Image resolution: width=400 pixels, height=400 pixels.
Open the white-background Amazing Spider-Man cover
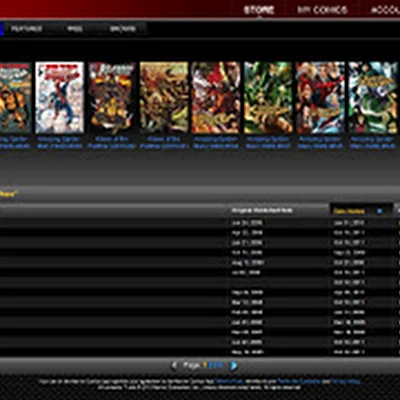pos(60,98)
